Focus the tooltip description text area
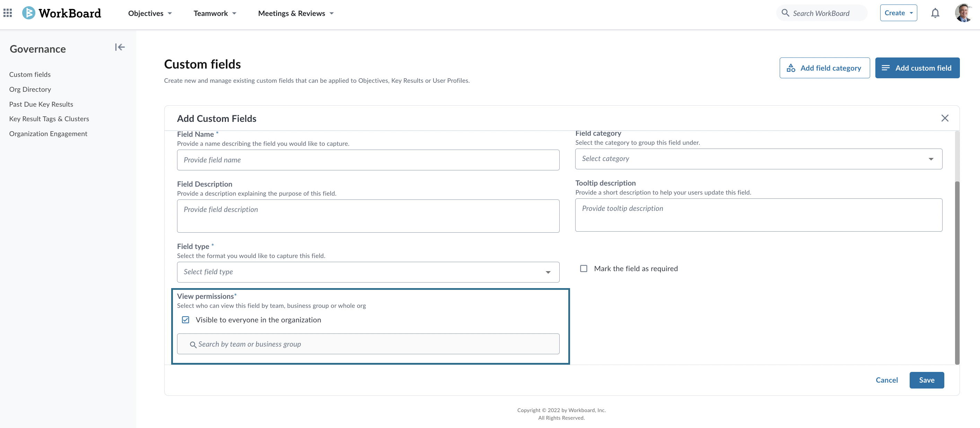980x428 pixels. pyautogui.click(x=759, y=215)
